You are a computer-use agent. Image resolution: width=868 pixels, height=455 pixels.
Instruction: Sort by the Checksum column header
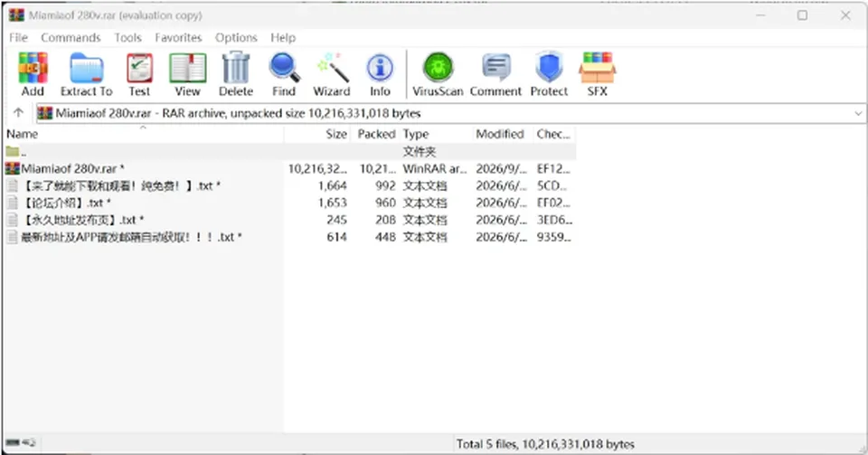pyautogui.click(x=554, y=134)
